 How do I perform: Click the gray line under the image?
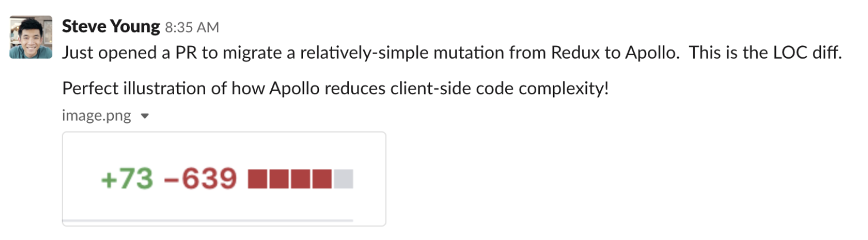[208, 220]
